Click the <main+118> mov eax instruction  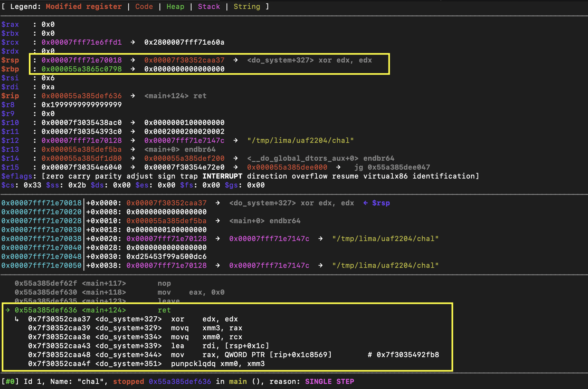tap(119, 292)
